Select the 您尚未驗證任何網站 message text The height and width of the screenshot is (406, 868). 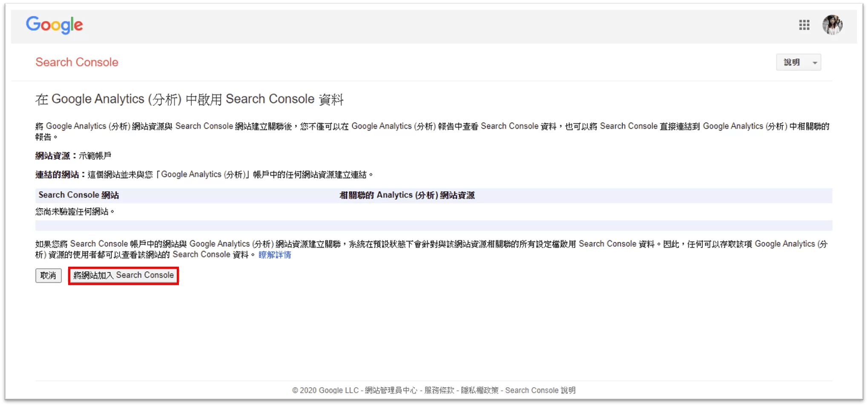pyautogui.click(x=75, y=212)
